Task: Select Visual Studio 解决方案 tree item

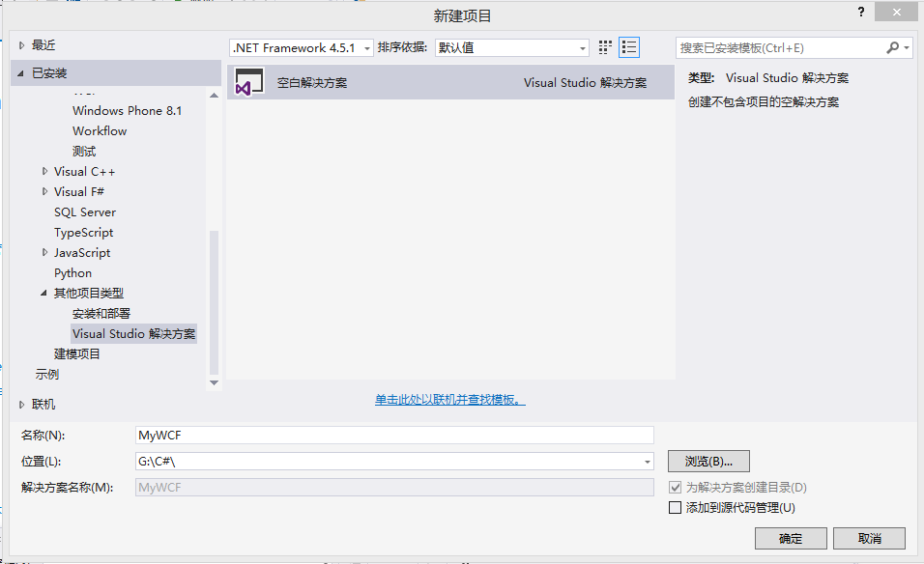Action: [x=133, y=334]
